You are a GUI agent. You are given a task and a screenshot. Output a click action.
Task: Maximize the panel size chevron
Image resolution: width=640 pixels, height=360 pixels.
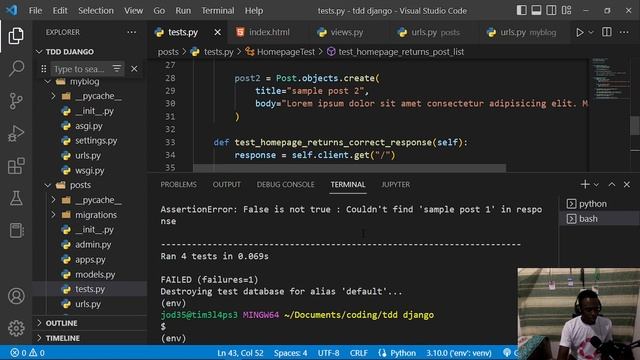click(x=611, y=184)
